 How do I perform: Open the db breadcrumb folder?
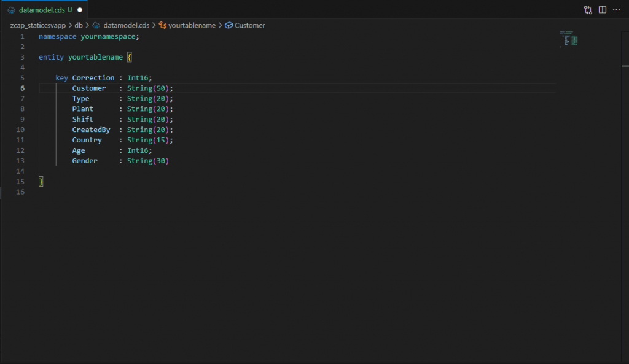tap(79, 25)
